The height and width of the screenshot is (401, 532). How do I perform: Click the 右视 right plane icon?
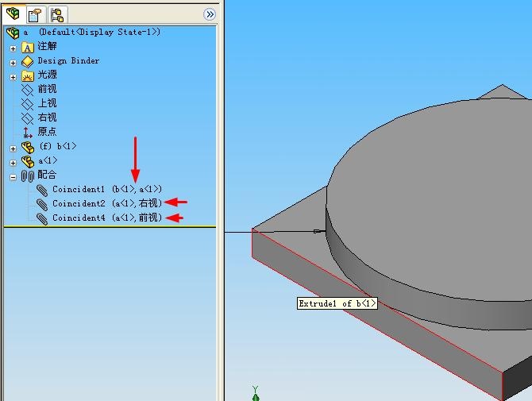pyautogui.click(x=28, y=119)
